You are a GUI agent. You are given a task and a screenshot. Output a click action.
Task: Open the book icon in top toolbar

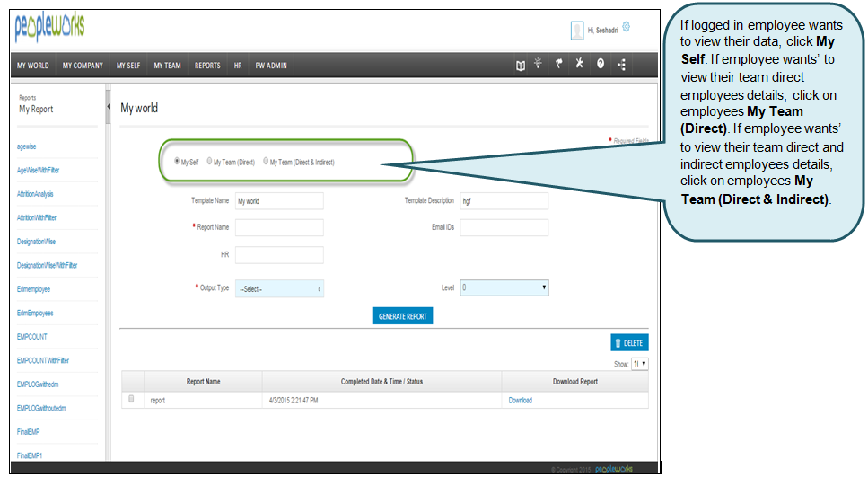coord(520,65)
